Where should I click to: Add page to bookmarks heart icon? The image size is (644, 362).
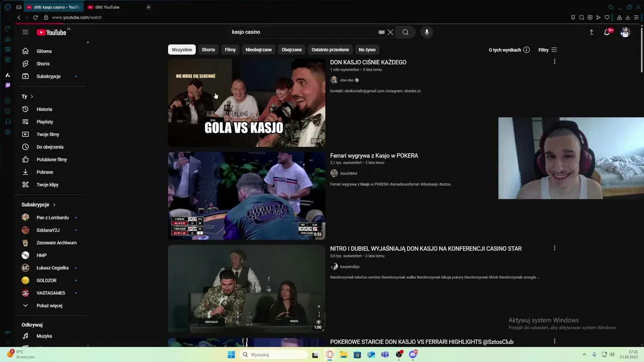607,17
